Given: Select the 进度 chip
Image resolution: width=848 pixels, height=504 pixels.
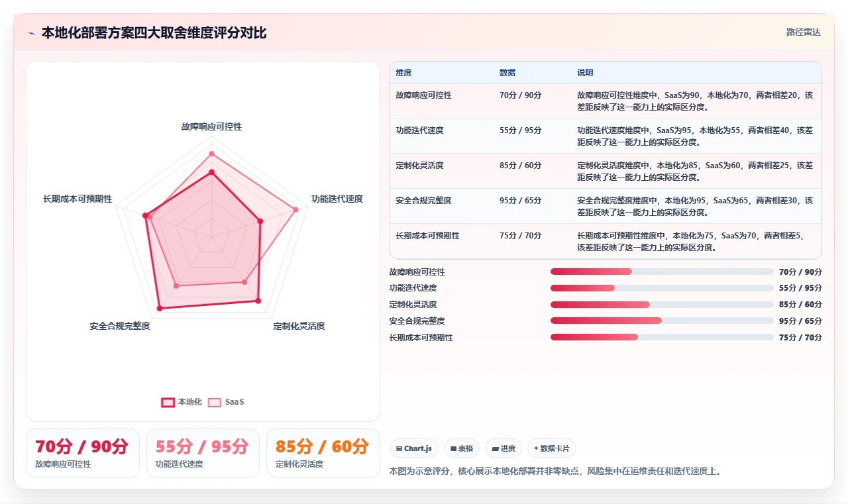Looking at the screenshot, I should pyautogui.click(x=503, y=448).
